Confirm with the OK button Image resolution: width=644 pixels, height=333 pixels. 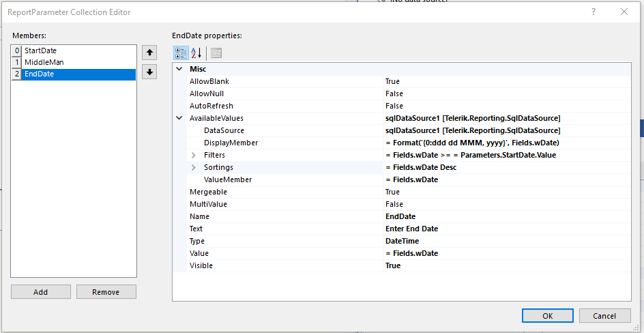point(547,316)
